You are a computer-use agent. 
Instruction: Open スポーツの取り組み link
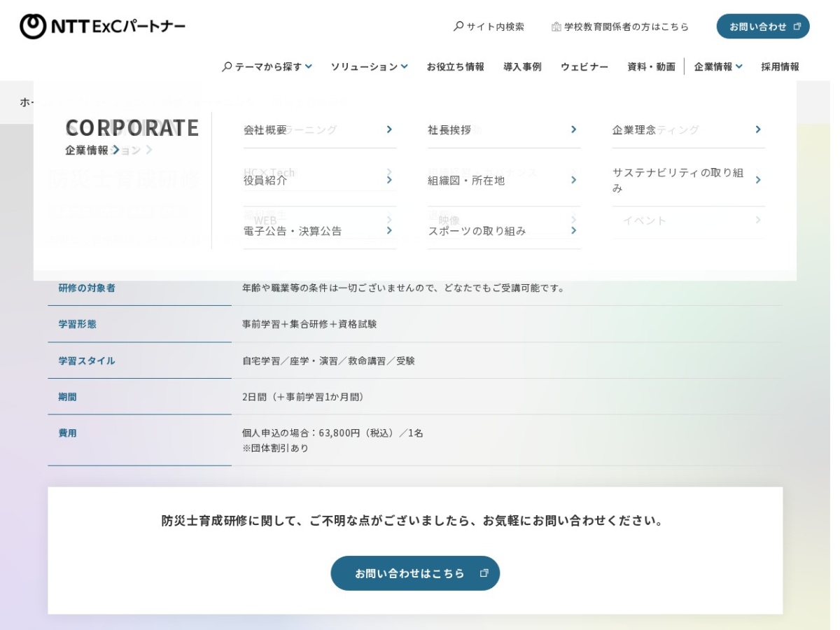pos(504,230)
